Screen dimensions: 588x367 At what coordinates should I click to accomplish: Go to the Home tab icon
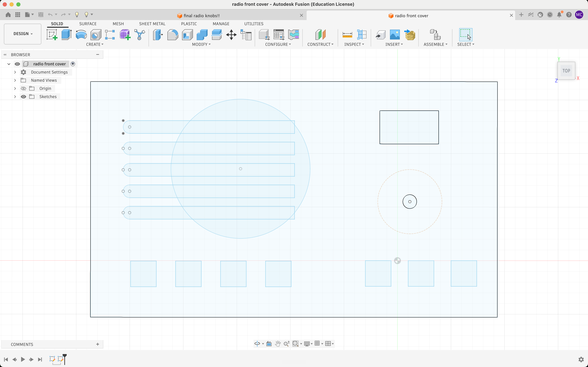coord(8,15)
